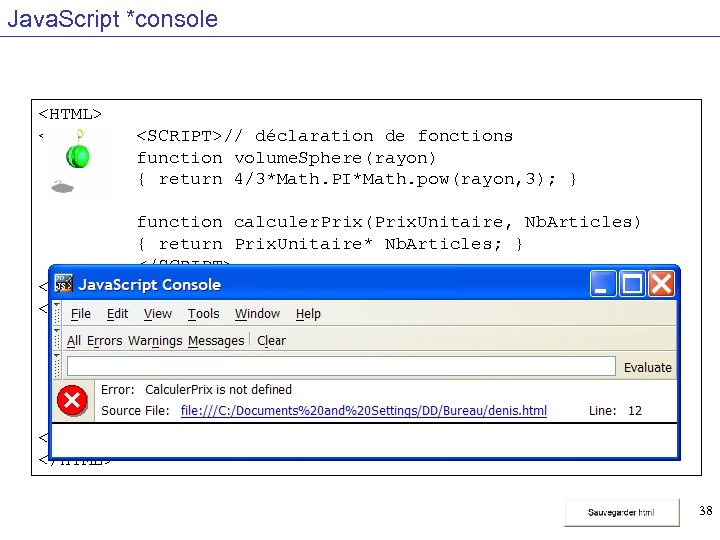Open the View menu in JavaScript Console
The height and width of the screenshot is (540, 720).
click(158, 314)
